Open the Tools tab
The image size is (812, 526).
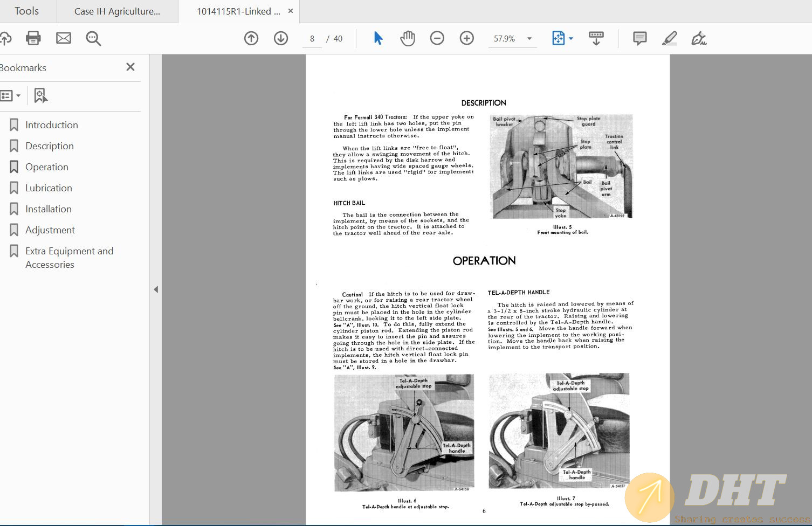(x=27, y=11)
